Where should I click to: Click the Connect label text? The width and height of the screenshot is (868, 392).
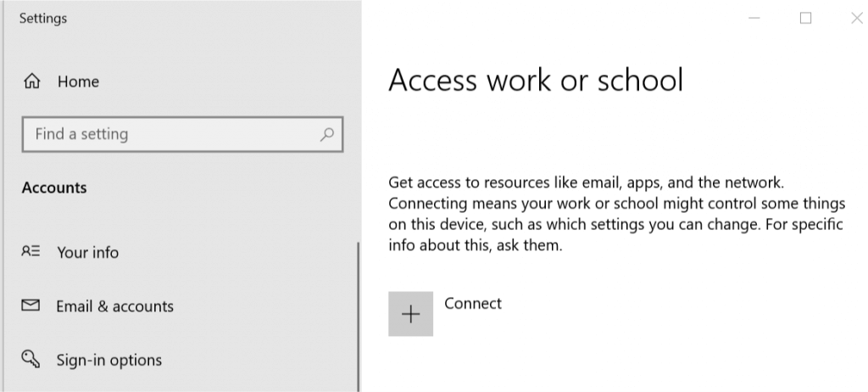click(473, 303)
